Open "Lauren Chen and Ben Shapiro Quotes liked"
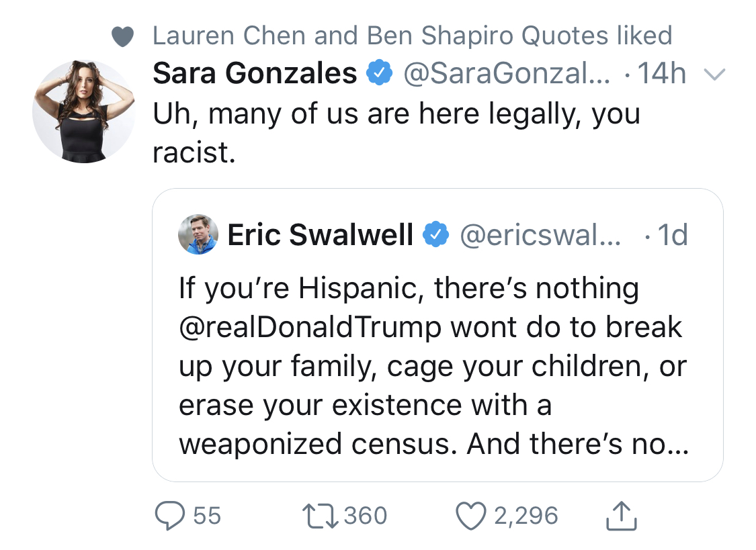 (x=412, y=36)
